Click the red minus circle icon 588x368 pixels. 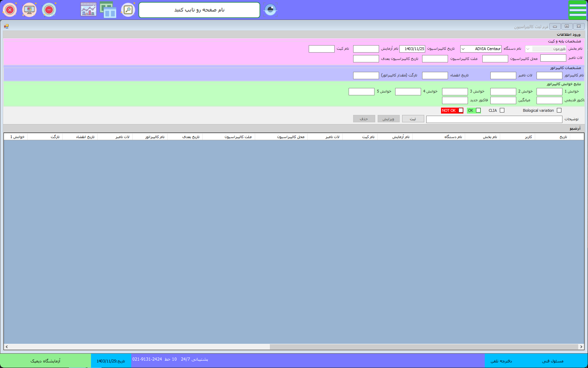point(49,10)
